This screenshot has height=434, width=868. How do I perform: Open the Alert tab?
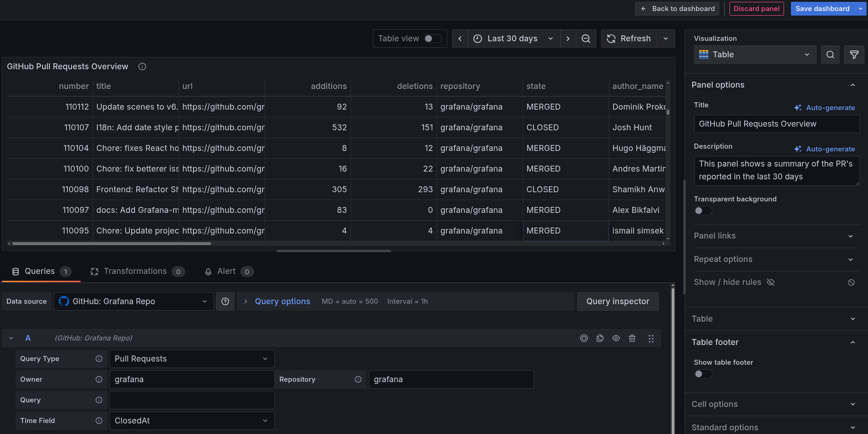(225, 271)
